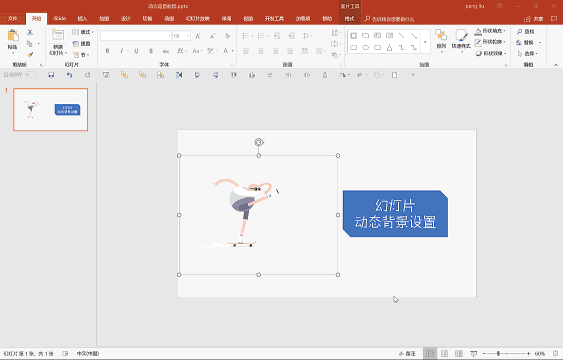The image size is (563, 360).
Task: Click the Italic I icon
Action: pos(122,51)
